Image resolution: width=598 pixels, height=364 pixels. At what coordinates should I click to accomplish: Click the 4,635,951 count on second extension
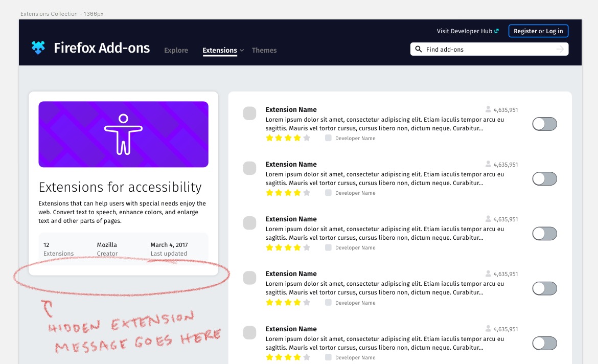[505, 165]
